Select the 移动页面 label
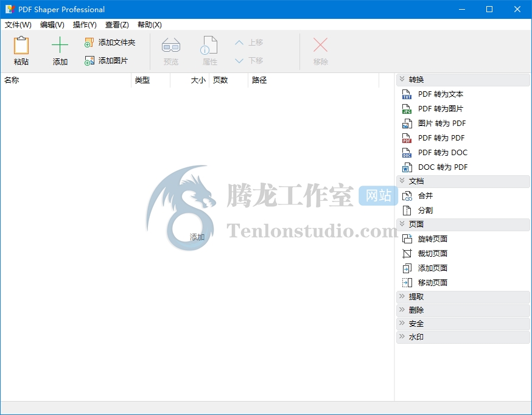 coord(433,283)
